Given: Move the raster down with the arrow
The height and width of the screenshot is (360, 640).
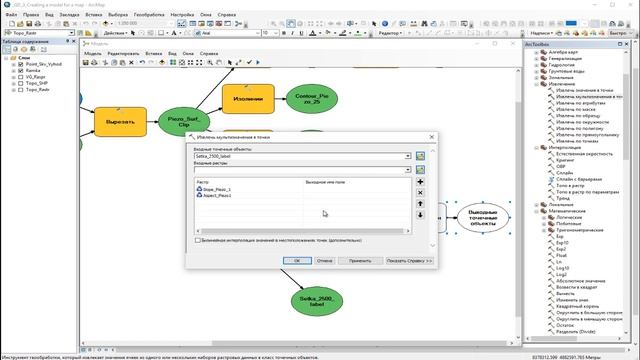Looking at the screenshot, I should (x=420, y=215).
